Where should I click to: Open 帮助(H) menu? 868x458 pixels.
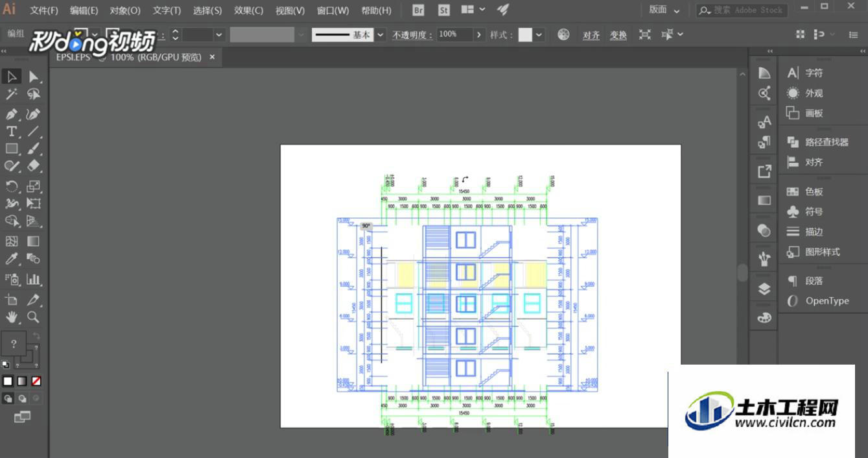376,10
